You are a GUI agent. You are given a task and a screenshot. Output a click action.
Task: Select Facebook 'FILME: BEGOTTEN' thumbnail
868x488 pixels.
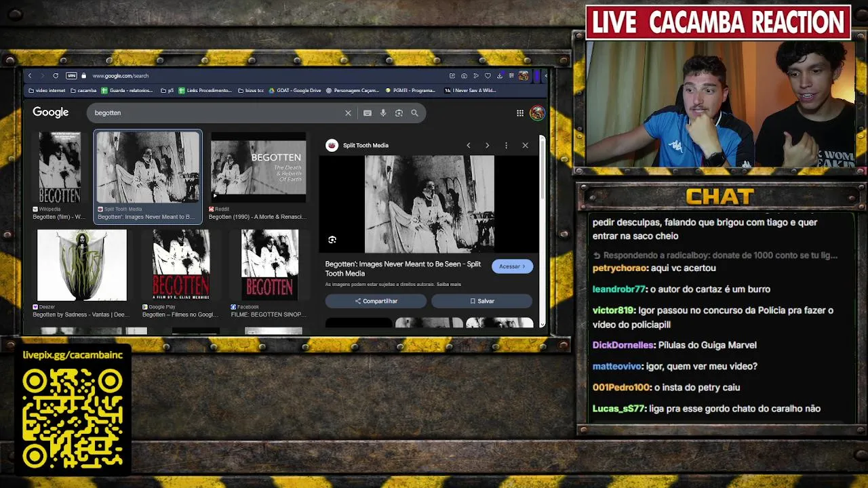[270, 265]
